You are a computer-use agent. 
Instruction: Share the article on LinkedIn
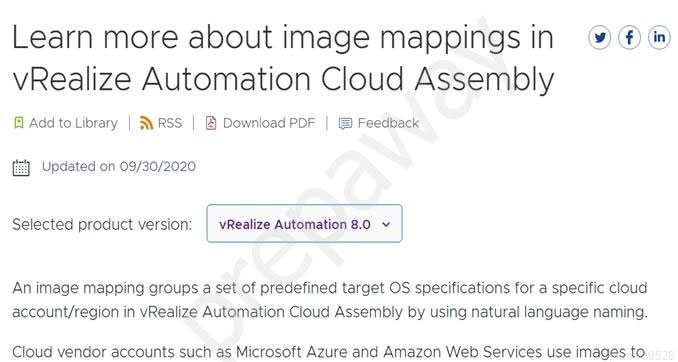coord(659,38)
